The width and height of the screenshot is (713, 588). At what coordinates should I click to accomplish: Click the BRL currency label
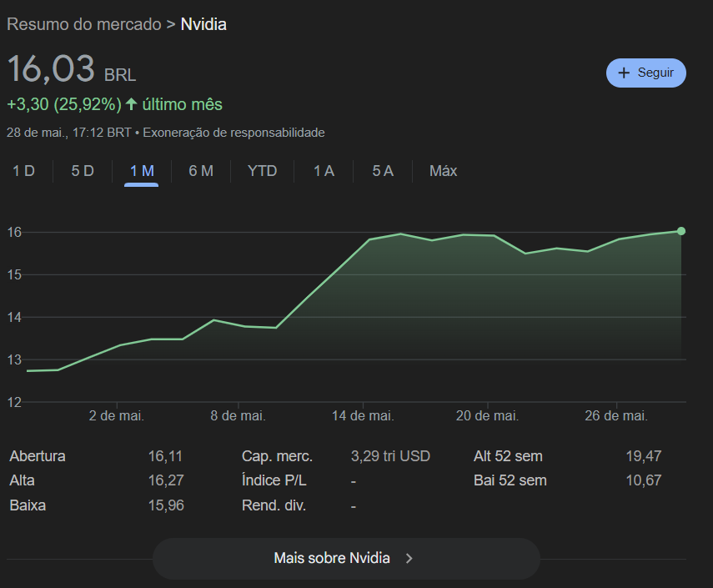coord(120,75)
